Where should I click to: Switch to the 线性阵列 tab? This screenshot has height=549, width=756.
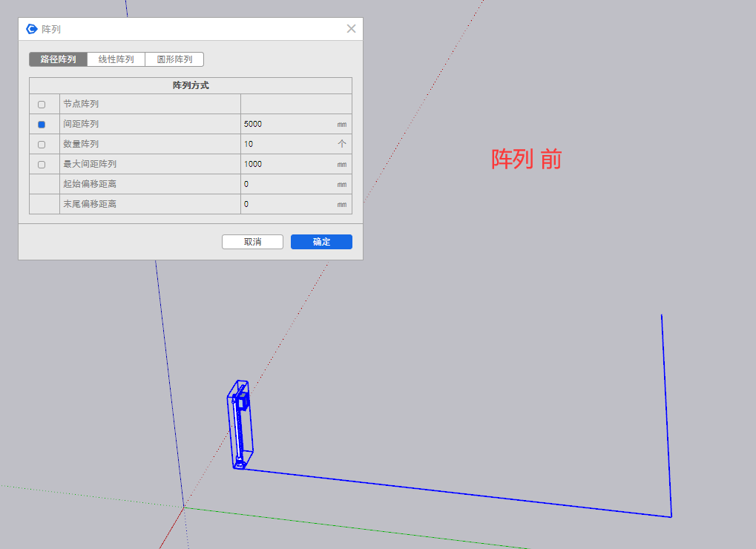pyautogui.click(x=116, y=59)
